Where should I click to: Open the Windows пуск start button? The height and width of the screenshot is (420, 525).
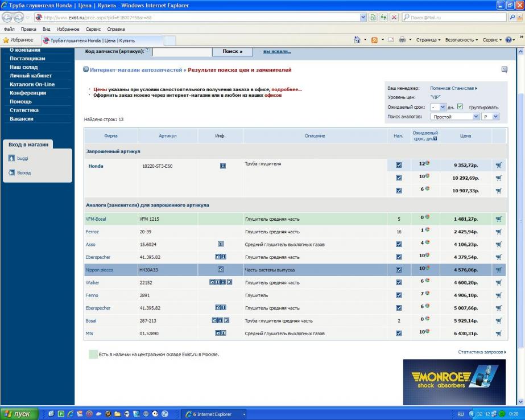coord(19,414)
